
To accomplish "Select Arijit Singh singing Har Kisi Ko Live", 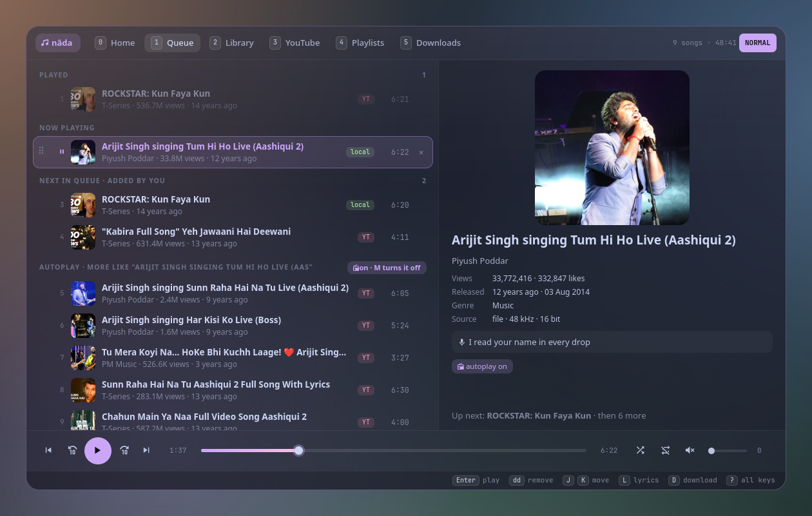I will [x=233, y=326].
